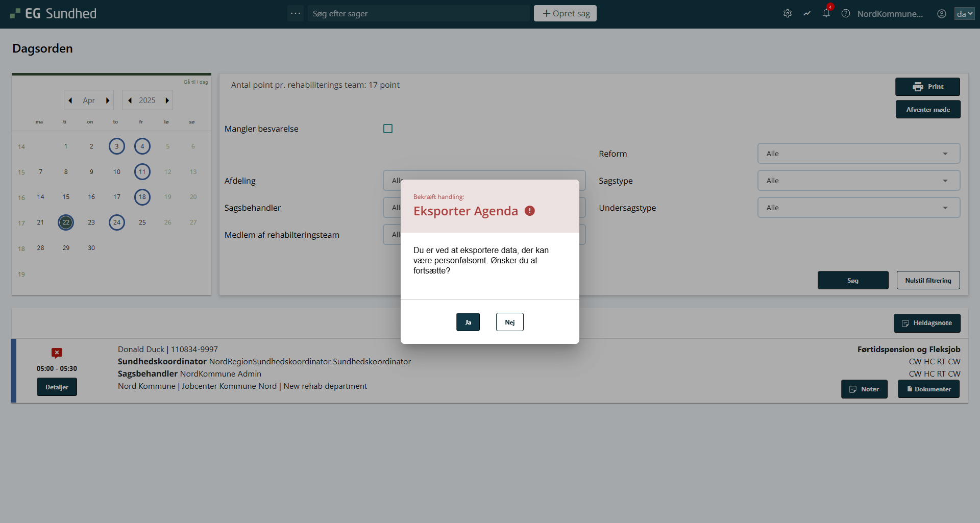Click the Søg efter sager search field
This screenshot has width=980, height=523.
point(419,14)
